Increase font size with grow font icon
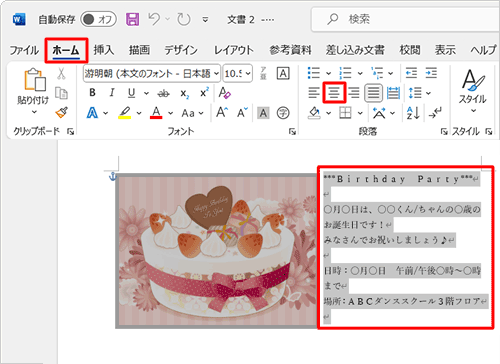The height and width of the screenshot is (364, 500). click(222, 112)
